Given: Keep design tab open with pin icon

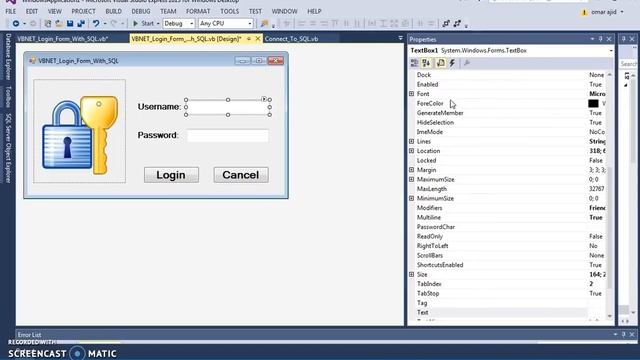Looking at the screenshot, I should click(x=249, y=39).
